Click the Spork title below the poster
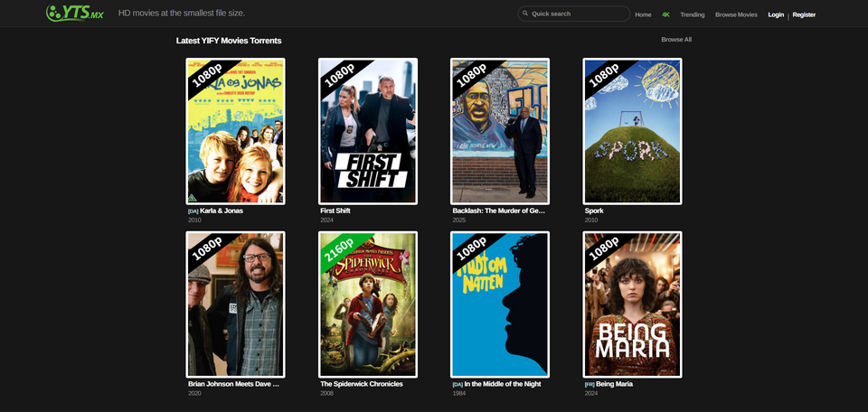This screenshot has width=868, height=412. click(x=594, y=211)
